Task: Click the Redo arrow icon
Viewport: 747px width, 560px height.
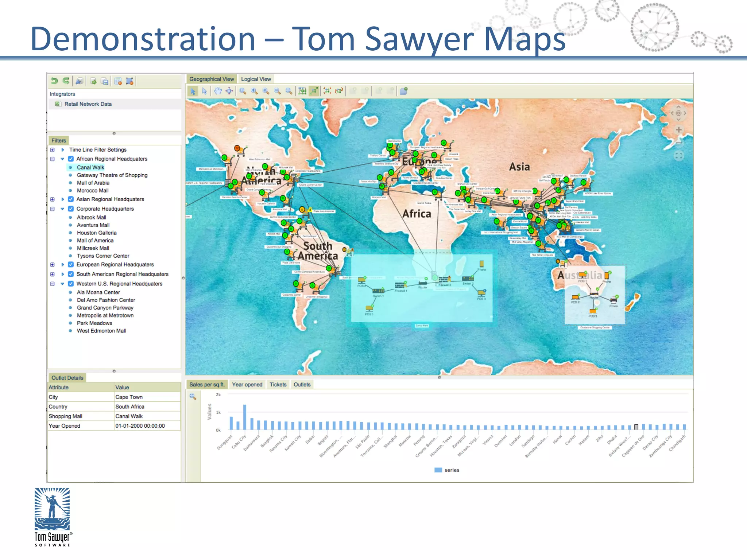Action: pyautogui.click(x=66, y=81)
